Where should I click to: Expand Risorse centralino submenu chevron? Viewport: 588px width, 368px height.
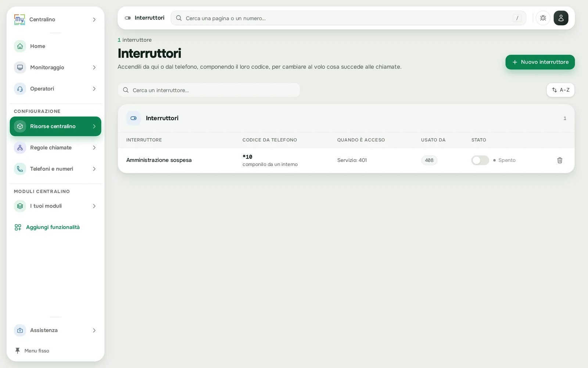[94, 126]
